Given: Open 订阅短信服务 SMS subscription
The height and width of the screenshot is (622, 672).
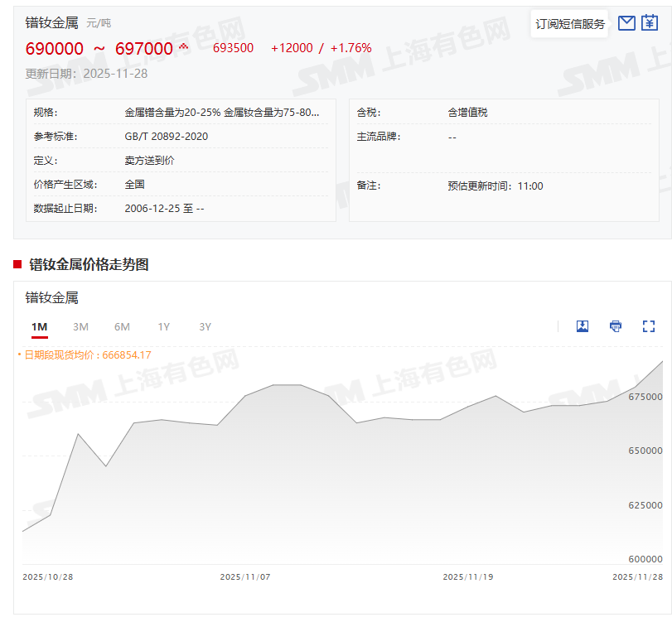Looking at the screenshot, I should pos(570,24).
